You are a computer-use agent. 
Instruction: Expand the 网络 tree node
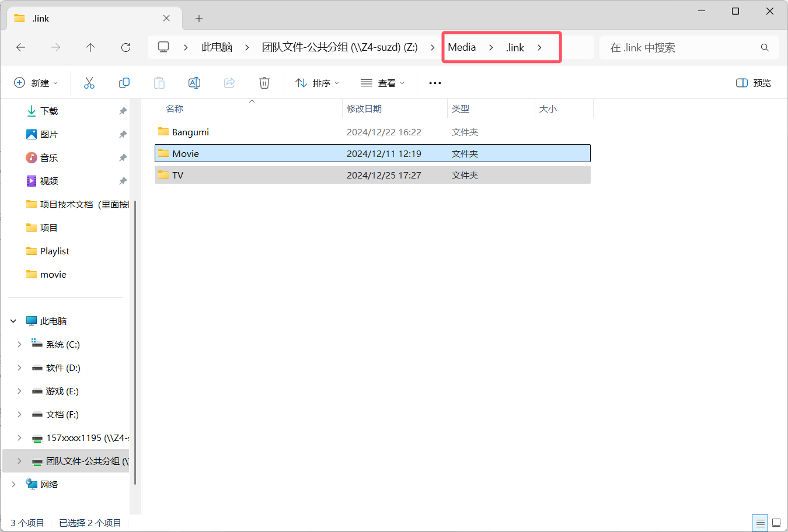[13, 484]
